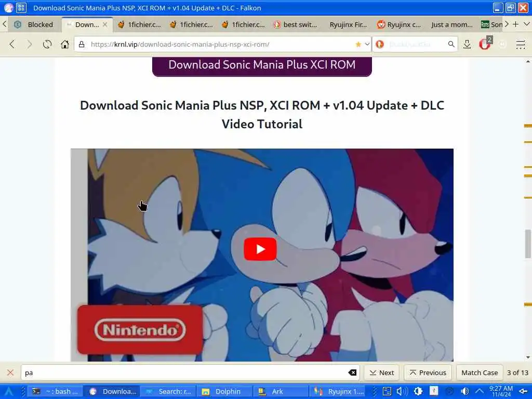Switch to Search taskbar window entry
532x399 pixels.
click(168, 392)
